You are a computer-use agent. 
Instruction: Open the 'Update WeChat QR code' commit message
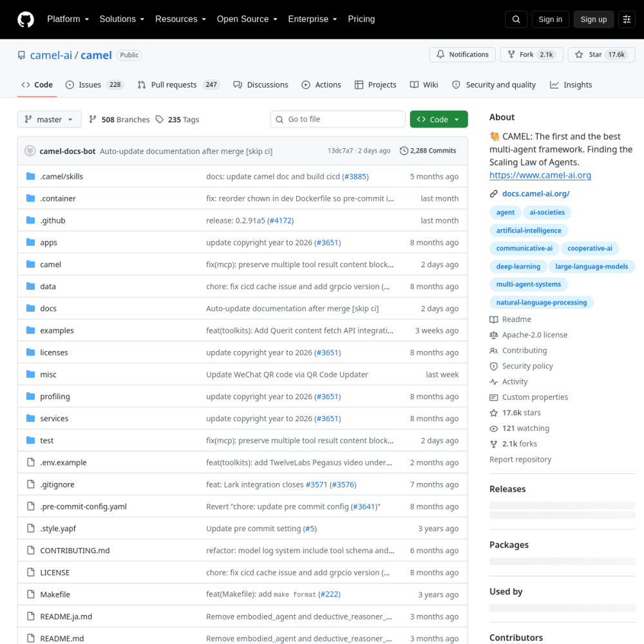point(287,375)
